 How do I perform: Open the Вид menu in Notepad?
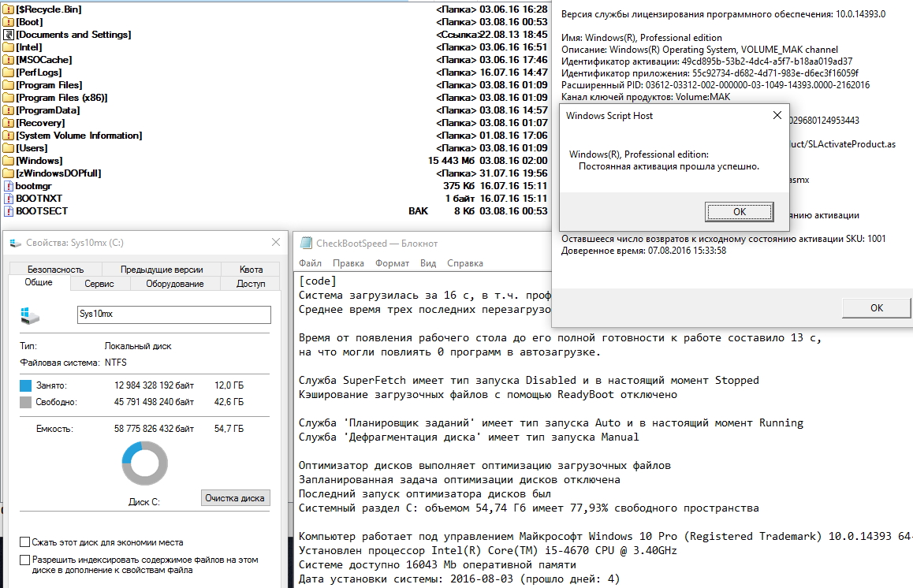coord(428,263)
